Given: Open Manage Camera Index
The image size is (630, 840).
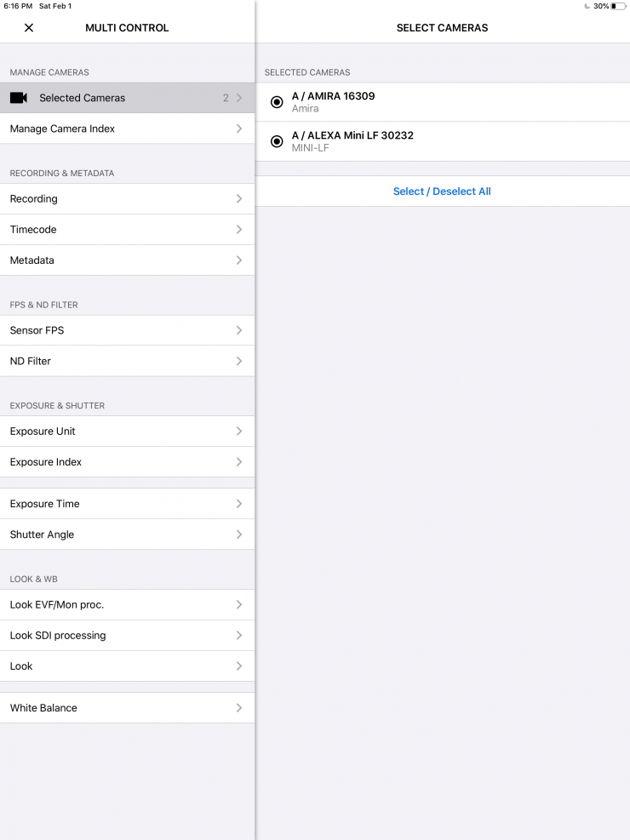Looking at the screenshot, I should (127, 129).
